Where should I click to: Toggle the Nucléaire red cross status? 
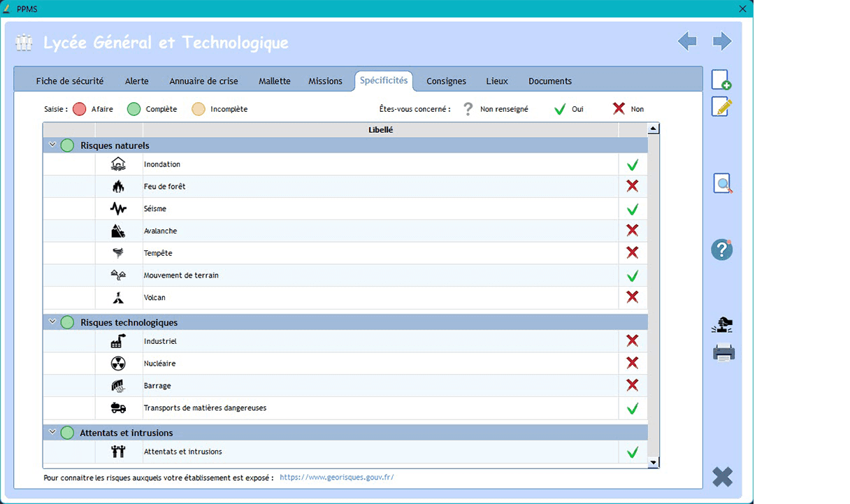point(633,363)
